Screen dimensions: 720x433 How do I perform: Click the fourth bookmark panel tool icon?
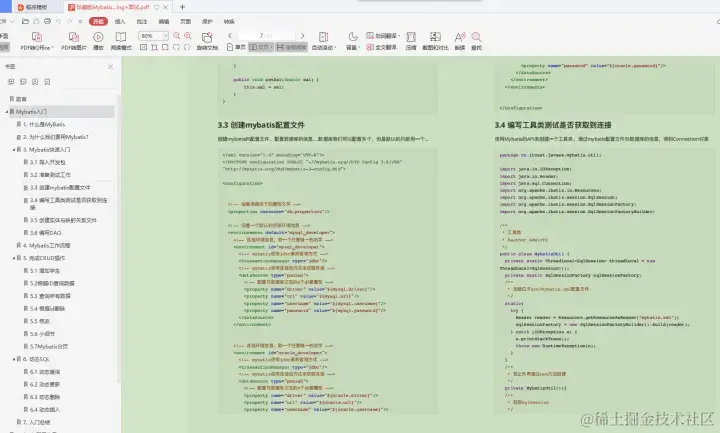47,82
